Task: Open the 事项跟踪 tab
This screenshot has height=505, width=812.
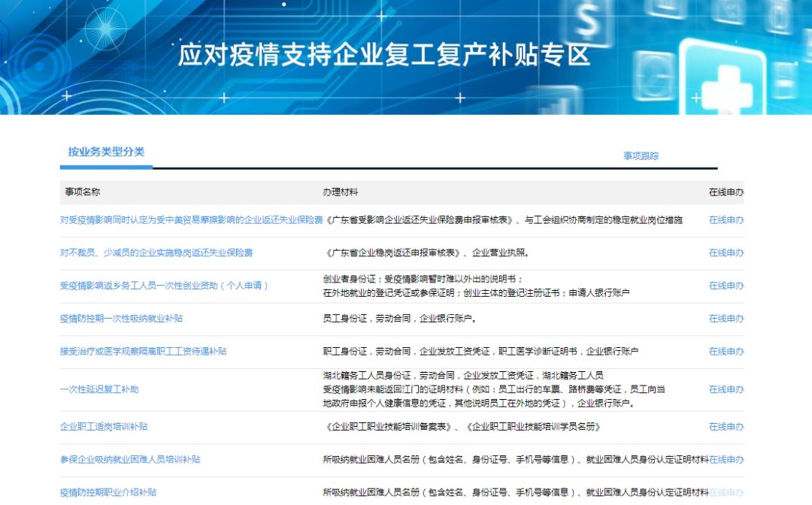Action: coord(641,156)
